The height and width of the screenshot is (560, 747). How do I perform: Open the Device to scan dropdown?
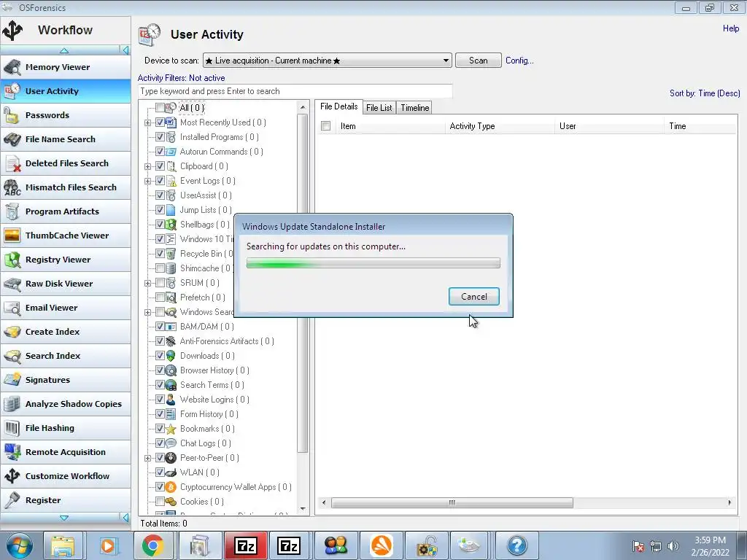pos(328,61)
